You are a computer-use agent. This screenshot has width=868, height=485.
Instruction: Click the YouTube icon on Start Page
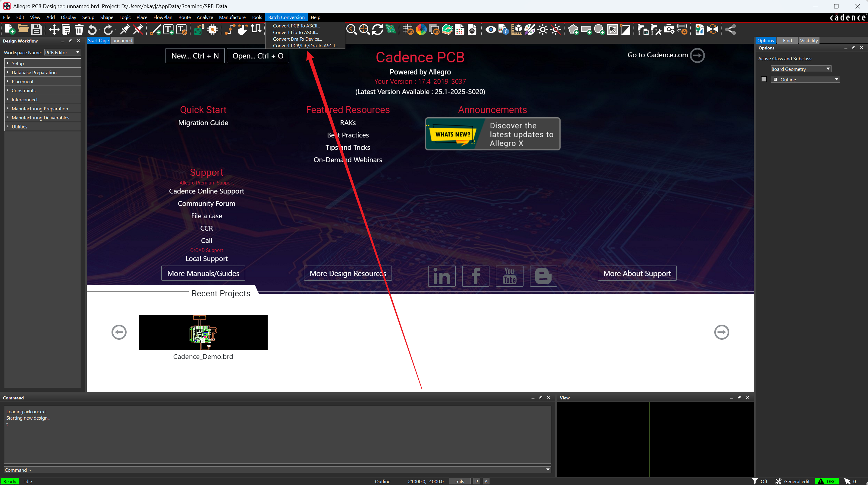[509, 276]
